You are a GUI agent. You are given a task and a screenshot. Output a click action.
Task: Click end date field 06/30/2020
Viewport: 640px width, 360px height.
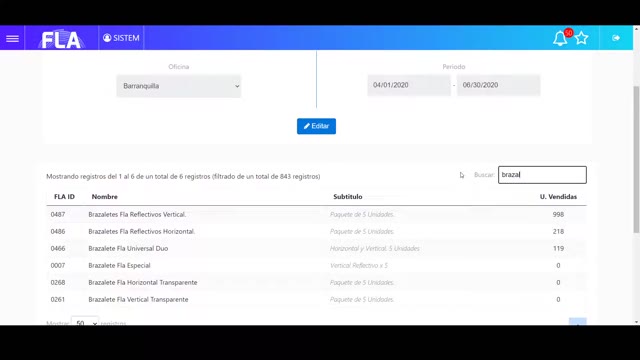498,85
